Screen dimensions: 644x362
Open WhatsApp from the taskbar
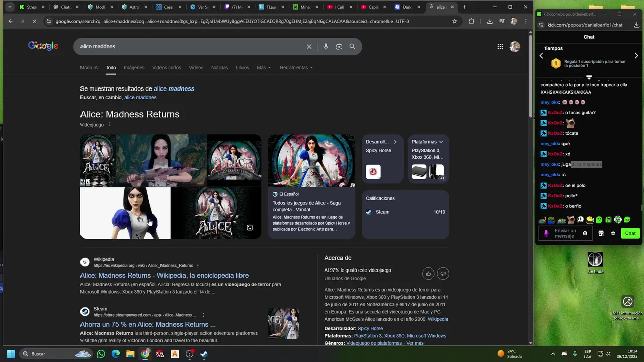click(101, 354)
